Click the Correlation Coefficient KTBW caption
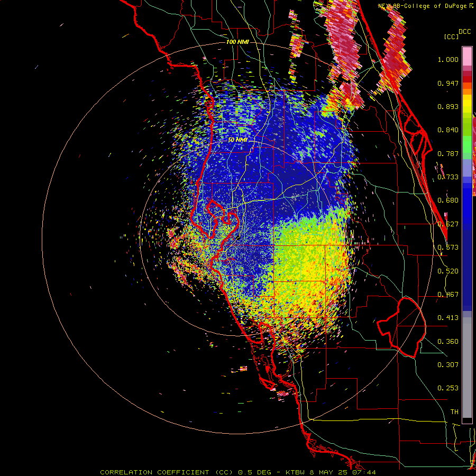 coord(238,472)
